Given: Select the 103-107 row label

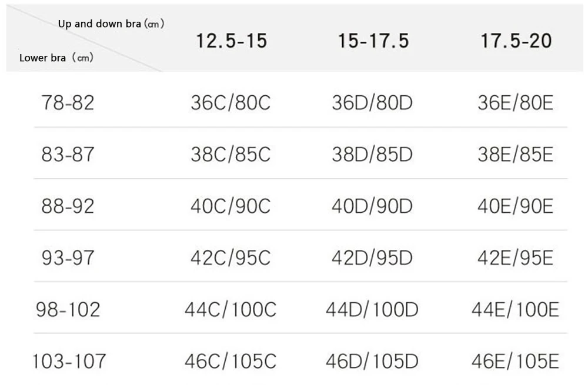Looking at the screenshot, I should pyautogui.click(x=69, y=361).
